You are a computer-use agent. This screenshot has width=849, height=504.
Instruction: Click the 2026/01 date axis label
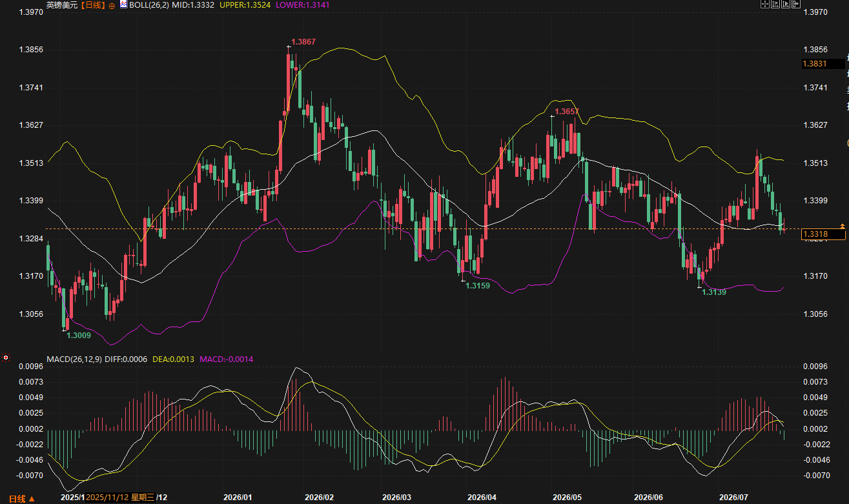pos(237,498)
